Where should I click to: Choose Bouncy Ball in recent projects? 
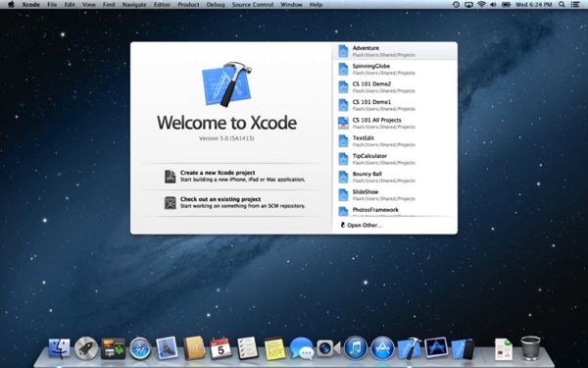click(x=395, y=177)
